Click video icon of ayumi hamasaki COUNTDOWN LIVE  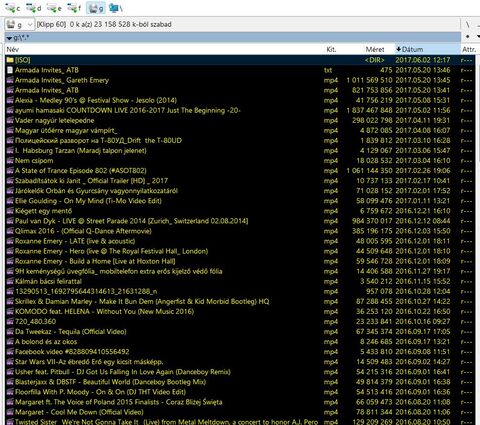10,110
